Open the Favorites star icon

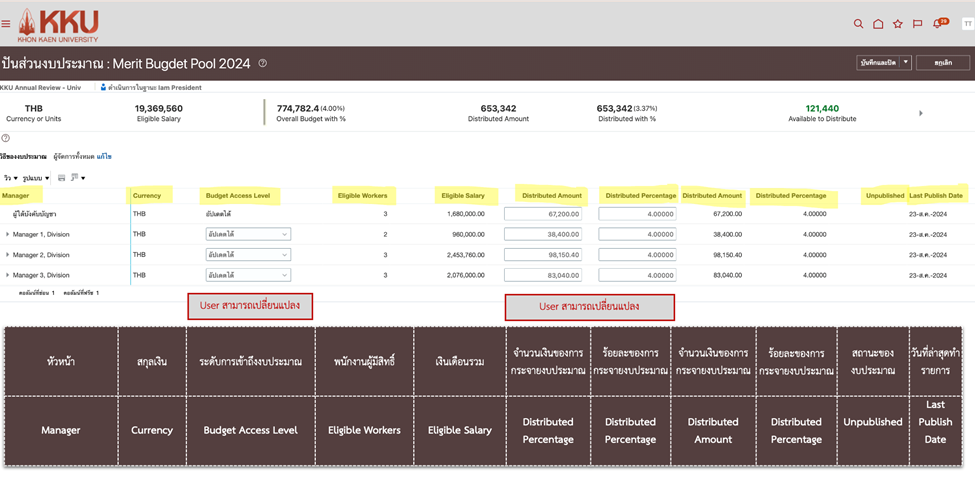pos(898,24)
